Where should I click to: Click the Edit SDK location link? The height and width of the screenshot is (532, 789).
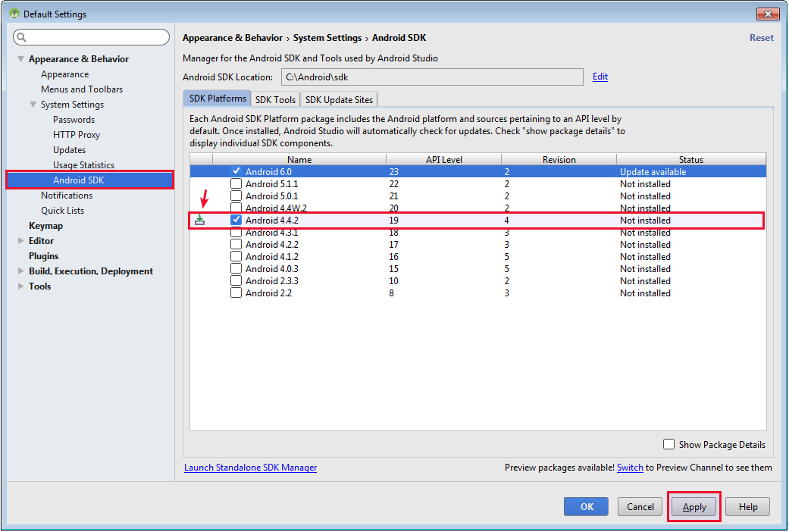(600, 77)
